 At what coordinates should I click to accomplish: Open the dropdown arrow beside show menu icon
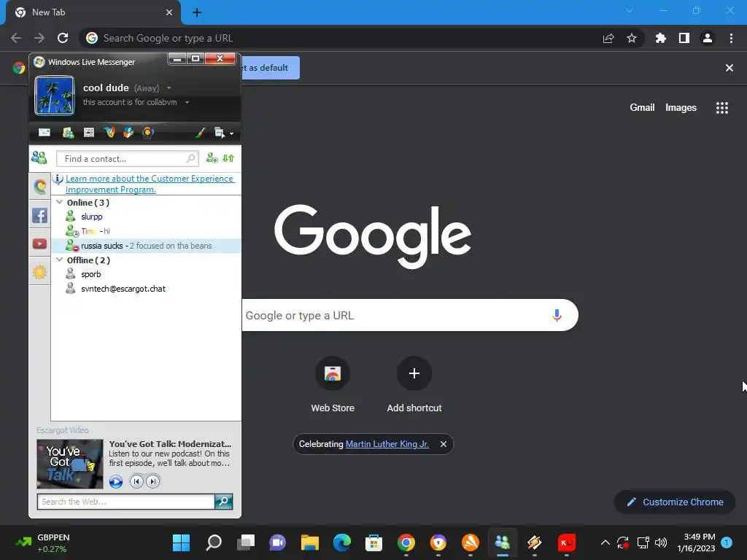tap(231, 134)
